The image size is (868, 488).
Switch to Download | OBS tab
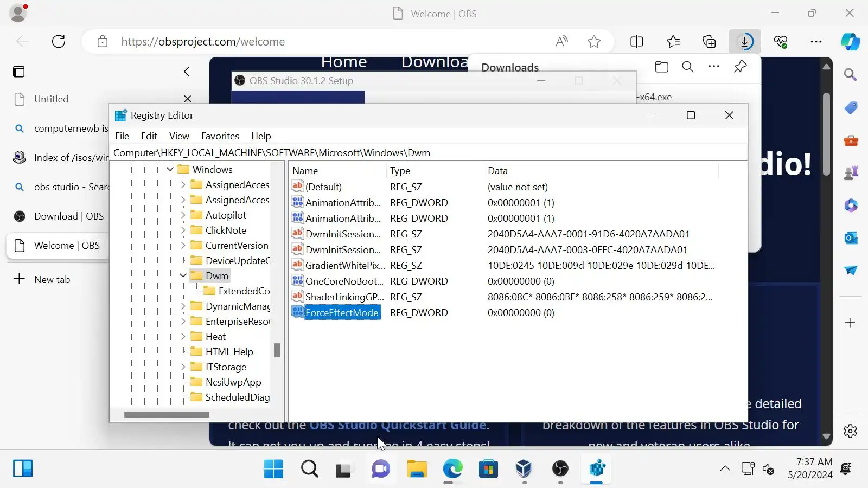(58, 216)
